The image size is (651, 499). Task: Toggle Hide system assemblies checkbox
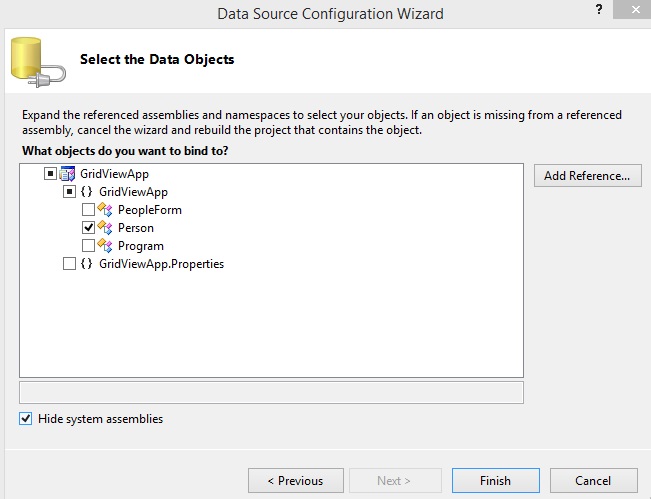pos(25,419)
